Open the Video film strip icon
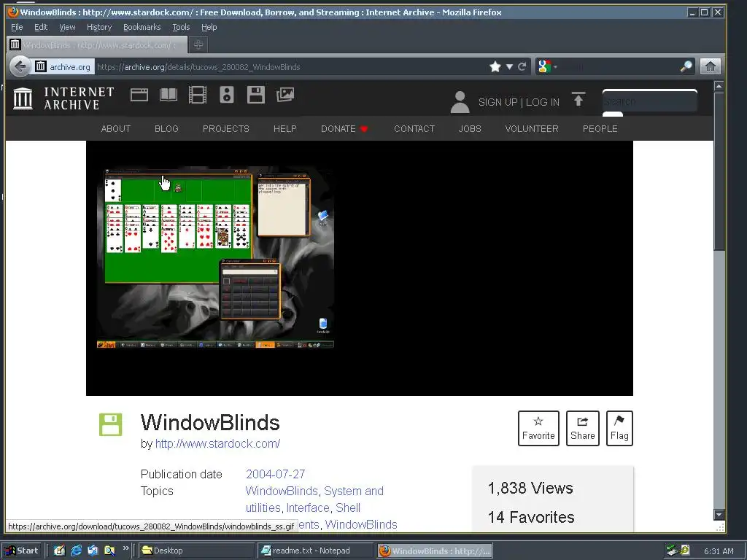The image size is (747, 560). click(x=197, y=95)
